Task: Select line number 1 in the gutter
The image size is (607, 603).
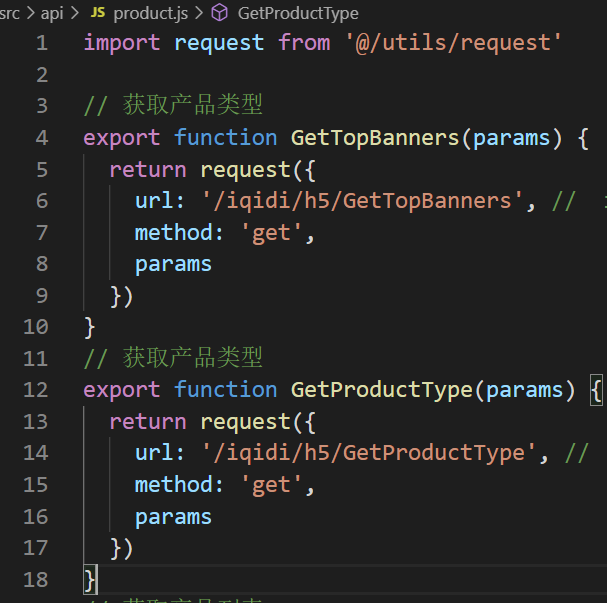Action: pyautogui.click(x=41, y=42)
